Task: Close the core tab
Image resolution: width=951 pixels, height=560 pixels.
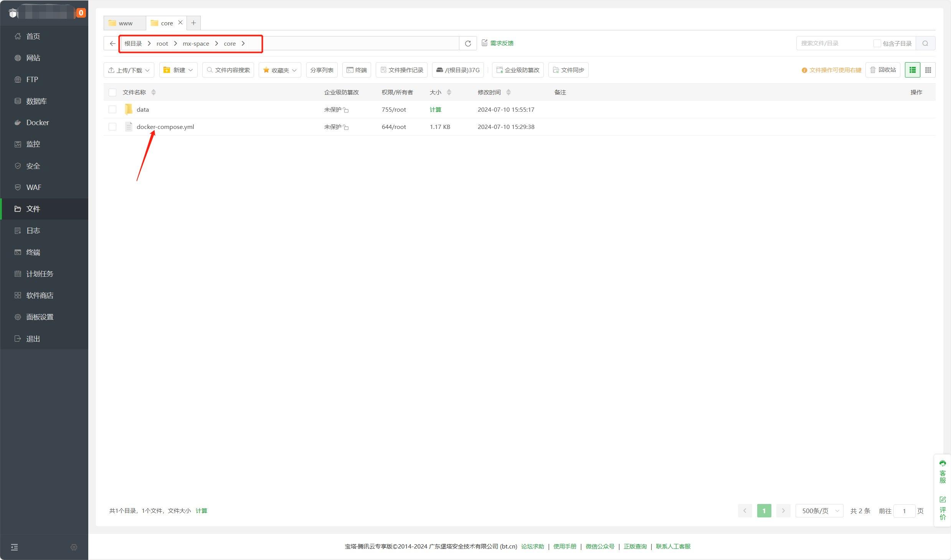Action: pos(180,23)
